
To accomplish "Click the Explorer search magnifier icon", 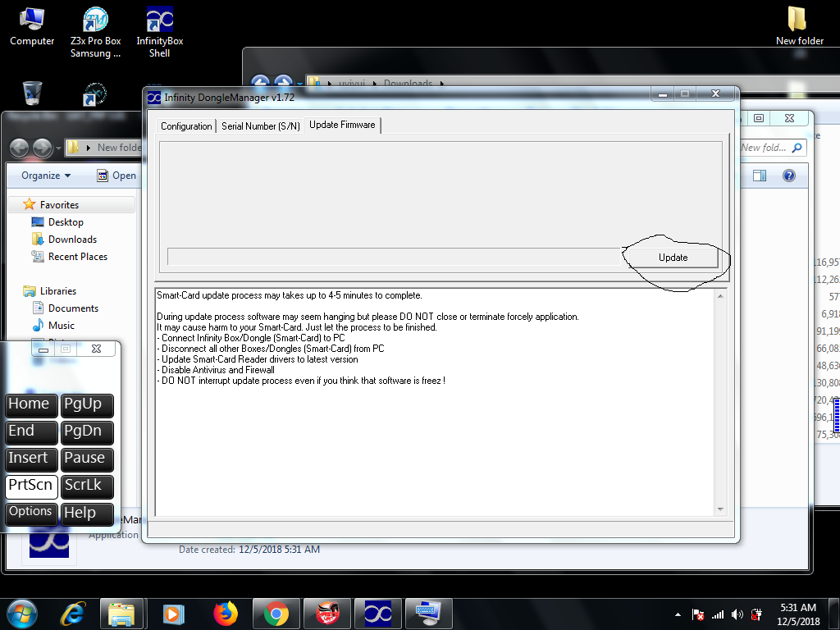I will [797, 148].
